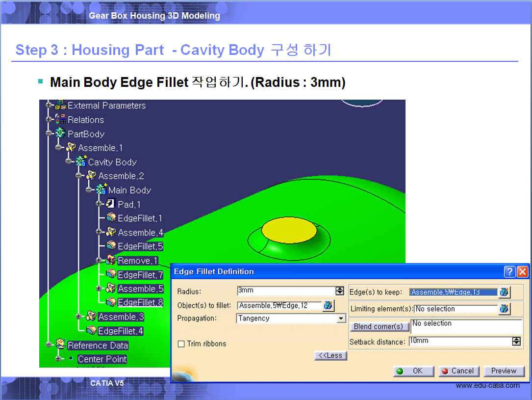Adjust the Radius spinner arrows

tap(339, 291)
